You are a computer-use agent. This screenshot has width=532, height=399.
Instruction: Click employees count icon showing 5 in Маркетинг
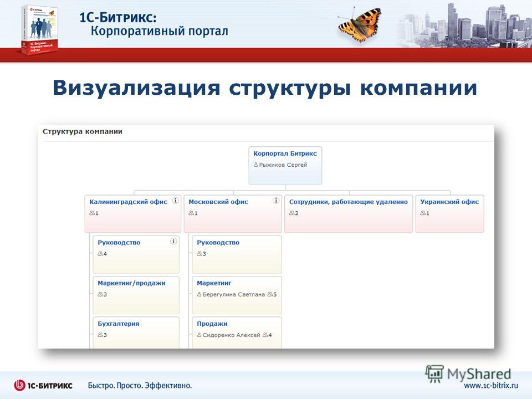click(270, 294)
